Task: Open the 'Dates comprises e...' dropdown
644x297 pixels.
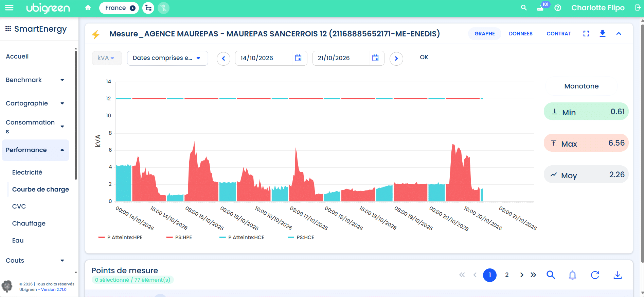Action: (167, 58)
